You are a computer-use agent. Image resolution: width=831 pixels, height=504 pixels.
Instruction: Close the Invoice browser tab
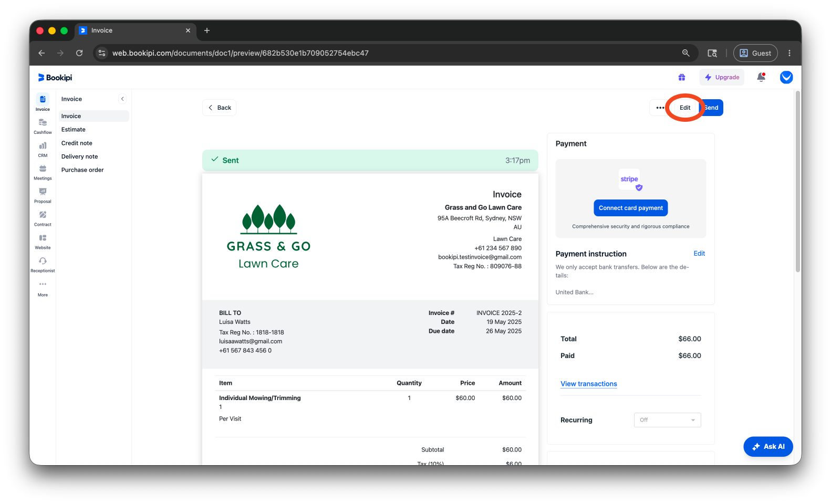188,30
